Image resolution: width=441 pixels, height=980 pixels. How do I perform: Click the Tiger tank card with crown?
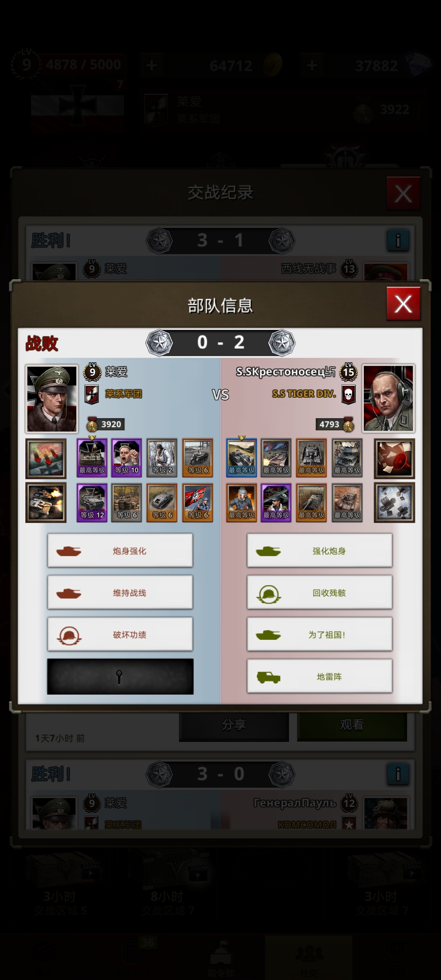(x=92, y=457)
